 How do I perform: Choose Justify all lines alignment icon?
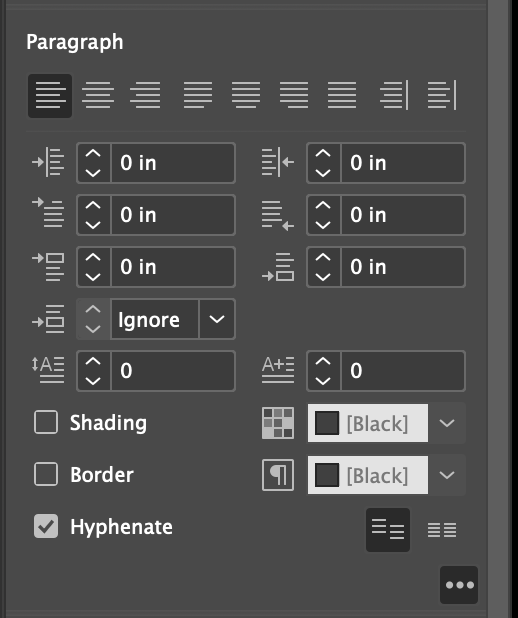[342, 96]
